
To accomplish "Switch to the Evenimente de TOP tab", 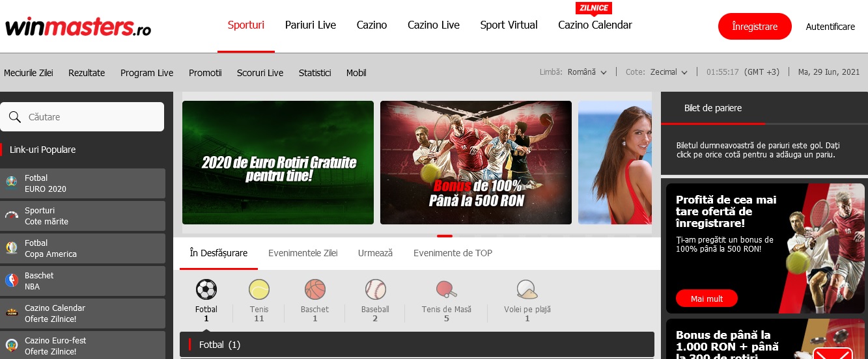I will (453, 253).
